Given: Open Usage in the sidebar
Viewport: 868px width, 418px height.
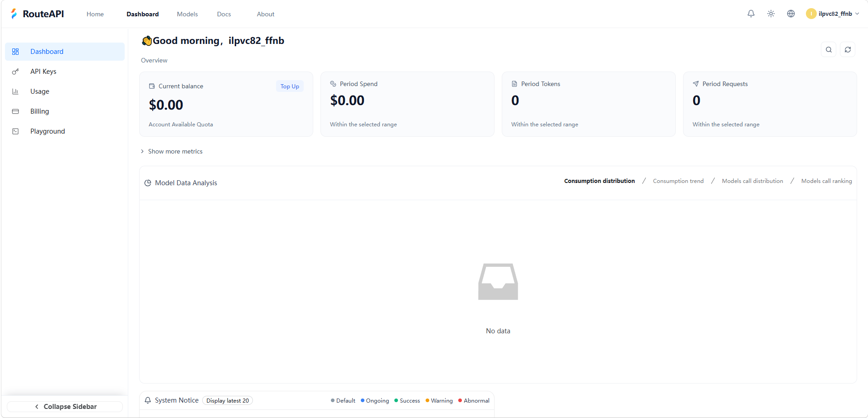Looking at the screenshot, I should point(65,91).
